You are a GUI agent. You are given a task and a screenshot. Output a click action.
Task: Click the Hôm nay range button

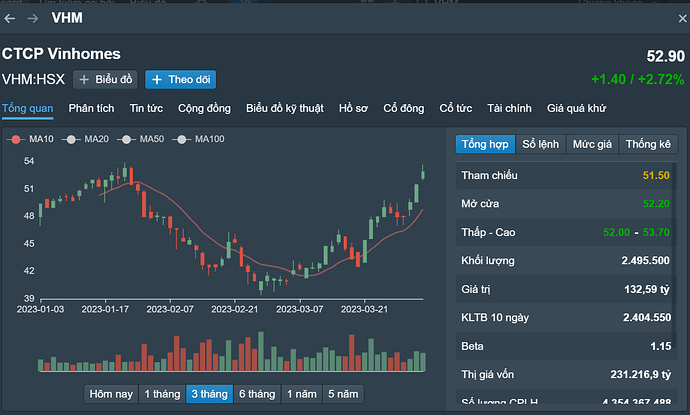tap(110, 394)
